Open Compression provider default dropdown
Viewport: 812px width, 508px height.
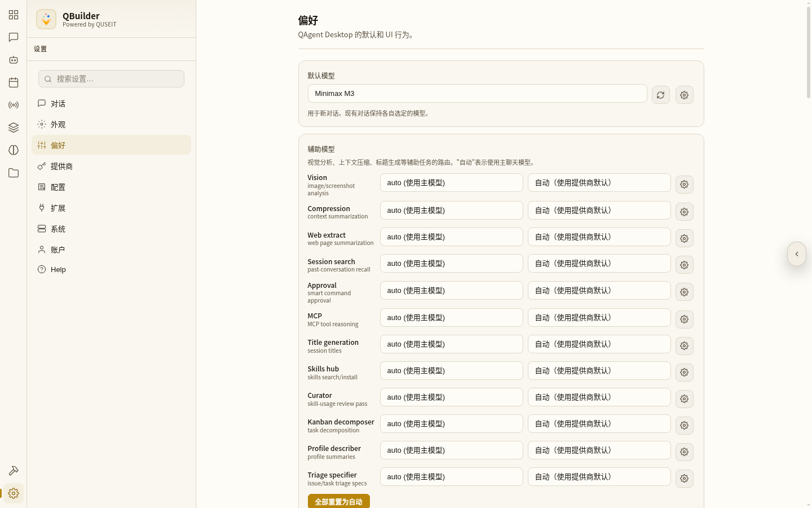click(x=599, y=211)
